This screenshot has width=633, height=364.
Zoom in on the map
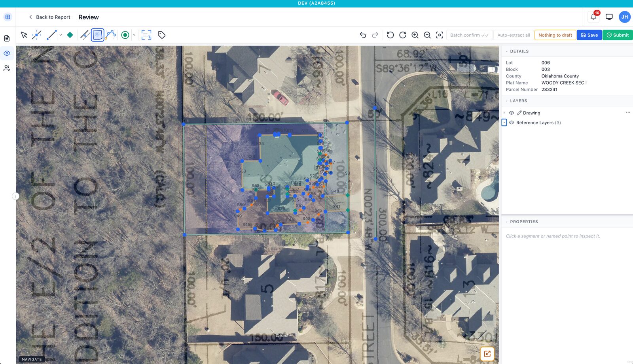(415, 35)
